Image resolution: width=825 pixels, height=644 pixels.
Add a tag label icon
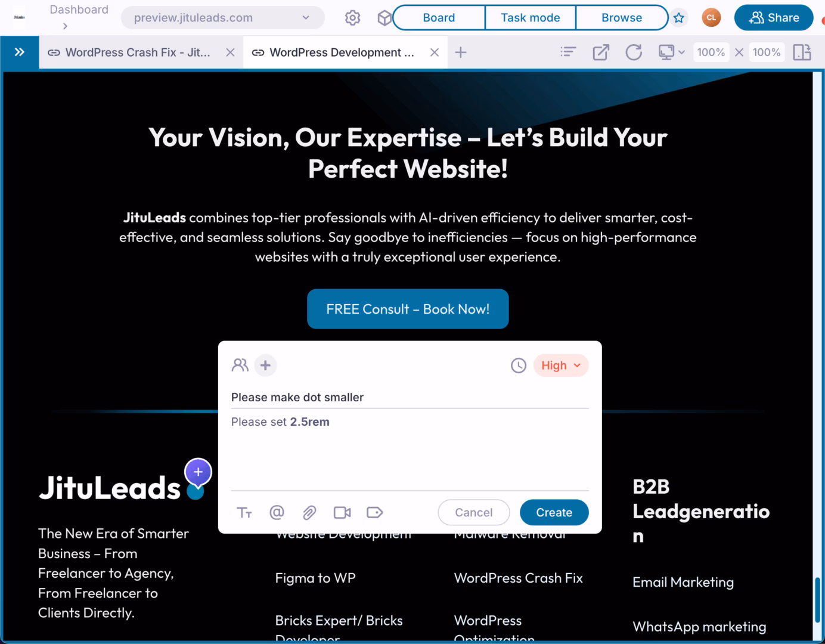374,512
